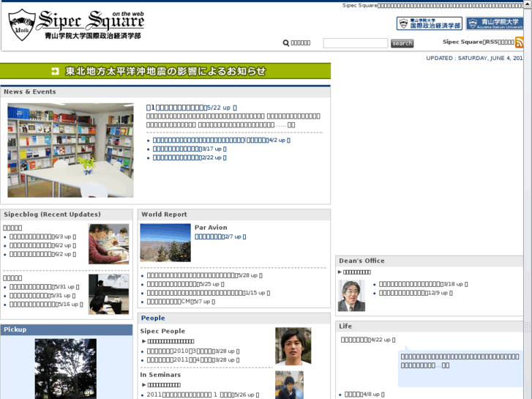This screenshot has width=532, height=399.
Task: Open the In Seminars entry dated 5/26
Action: 203,395
